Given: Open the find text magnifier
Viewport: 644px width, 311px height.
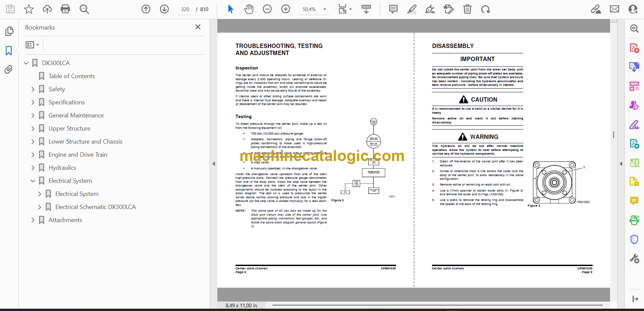Looking at the screenshot, I should click(x=84, y=9).
